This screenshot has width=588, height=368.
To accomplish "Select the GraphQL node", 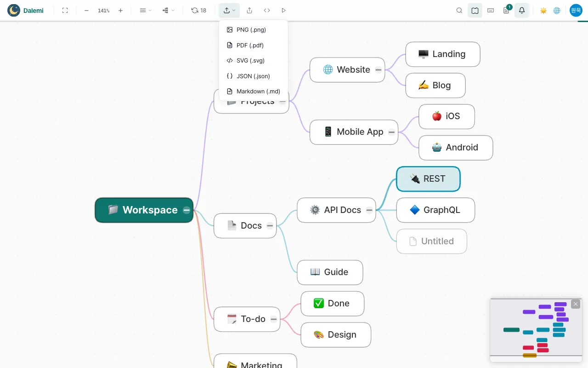I will pyautogui.click(x=435, y=210).
